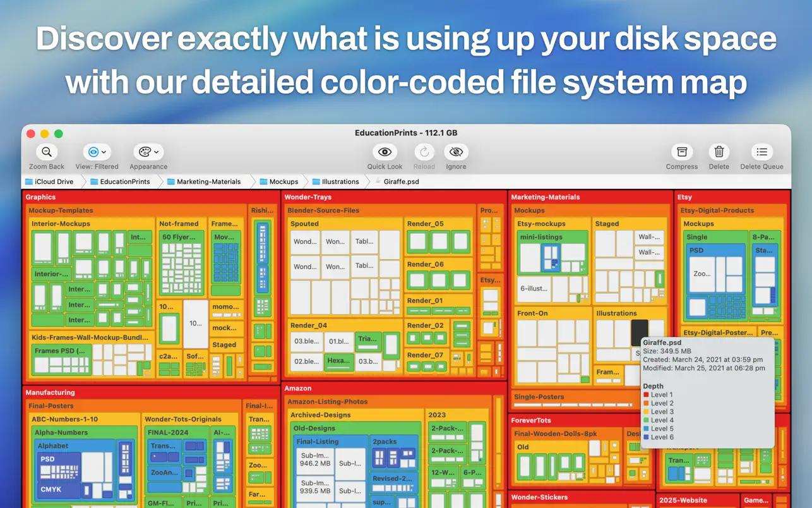812x508 pixels.
Task: Open the Appearance dropdown chevron
Action: pyautogui.click(x=155, y=152)
